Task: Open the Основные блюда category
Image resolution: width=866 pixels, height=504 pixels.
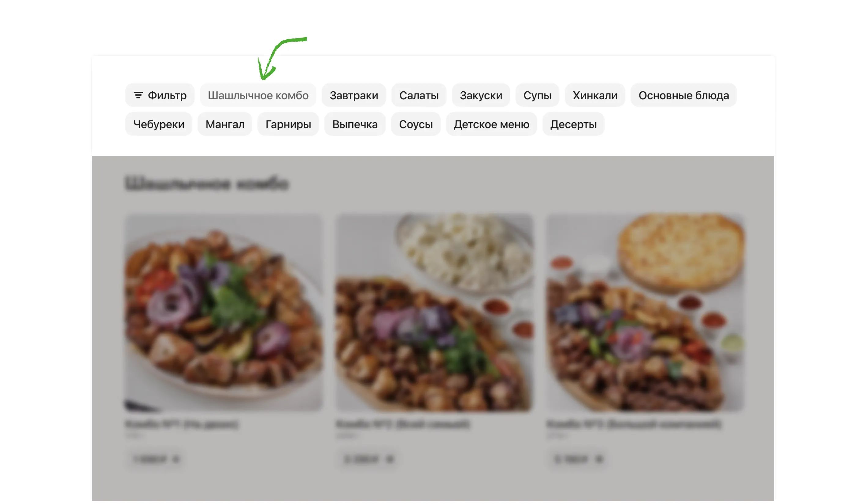Action: click(x=683, y=95)
